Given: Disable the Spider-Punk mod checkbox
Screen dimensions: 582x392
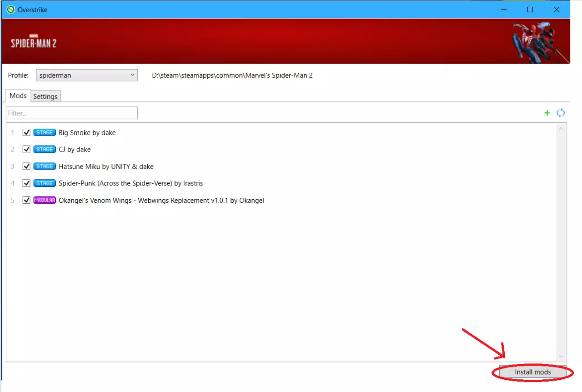Looking at the screenshot, I should [x=26, y=183].
